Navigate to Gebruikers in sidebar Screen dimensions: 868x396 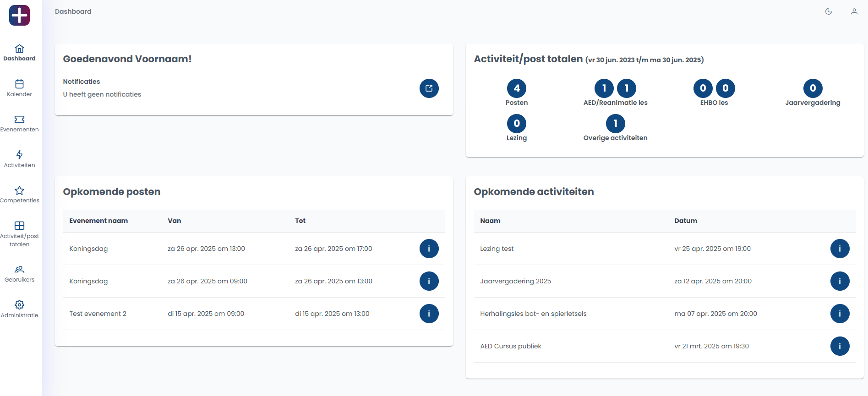[x=19, y=274]
